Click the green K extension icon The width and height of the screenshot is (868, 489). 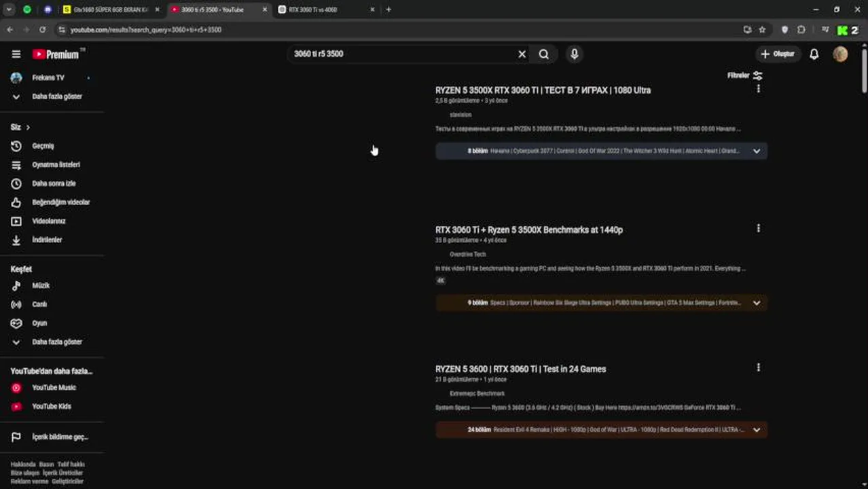click(x=842, y=30)
